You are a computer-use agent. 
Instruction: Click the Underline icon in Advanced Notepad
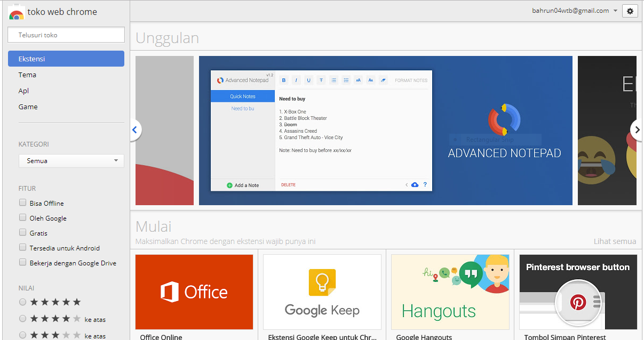click(x=308, y=80)
